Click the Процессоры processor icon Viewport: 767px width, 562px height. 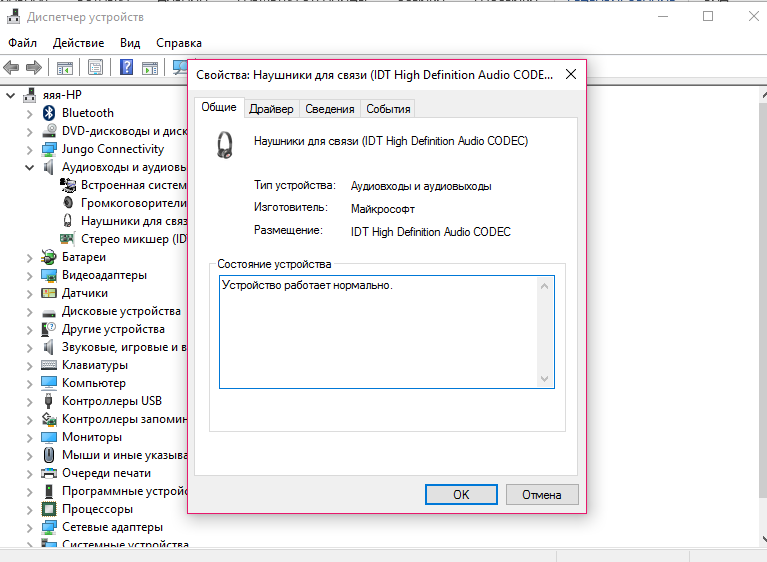tap(49, 509)
